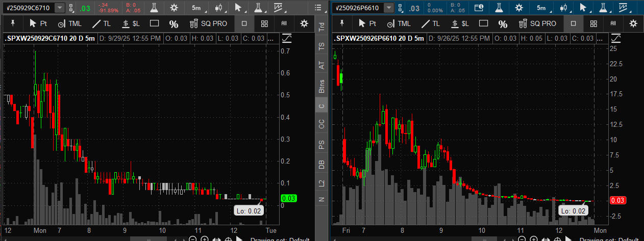Select rectangle drawing tool in right toolbar
This screenshot has width=644, height=241.
pos(484,23)
